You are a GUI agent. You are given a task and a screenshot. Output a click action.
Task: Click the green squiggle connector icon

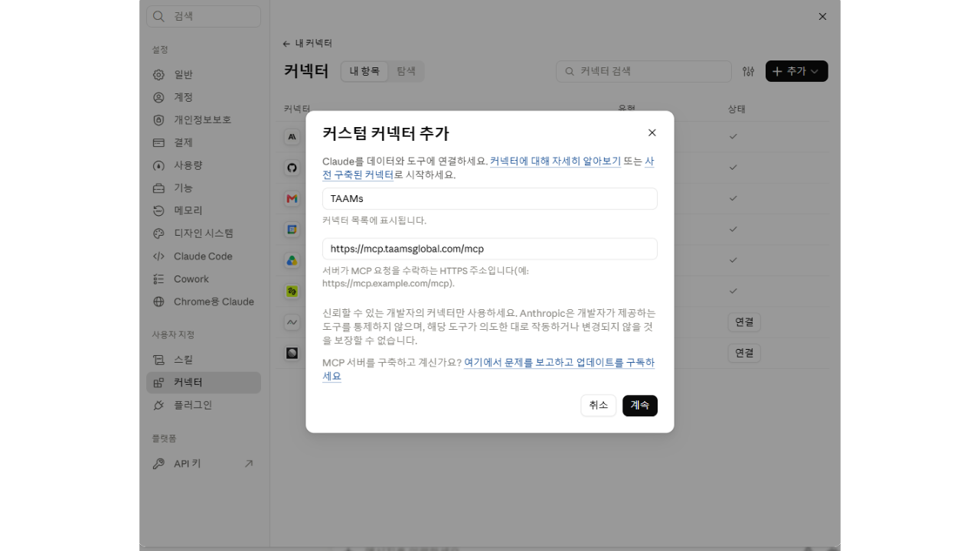[292, 292]
